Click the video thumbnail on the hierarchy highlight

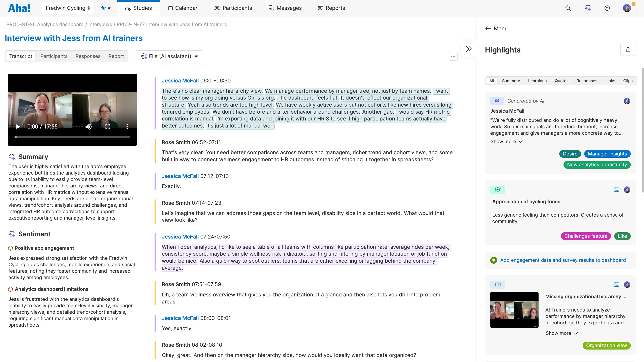point(514,310)
